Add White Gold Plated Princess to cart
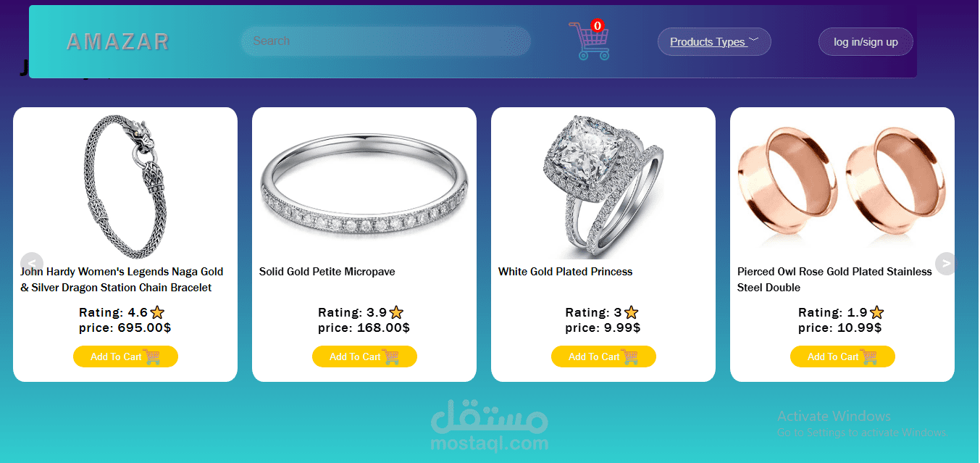This screenshot has width=980, height=463. tap(603, 356)
